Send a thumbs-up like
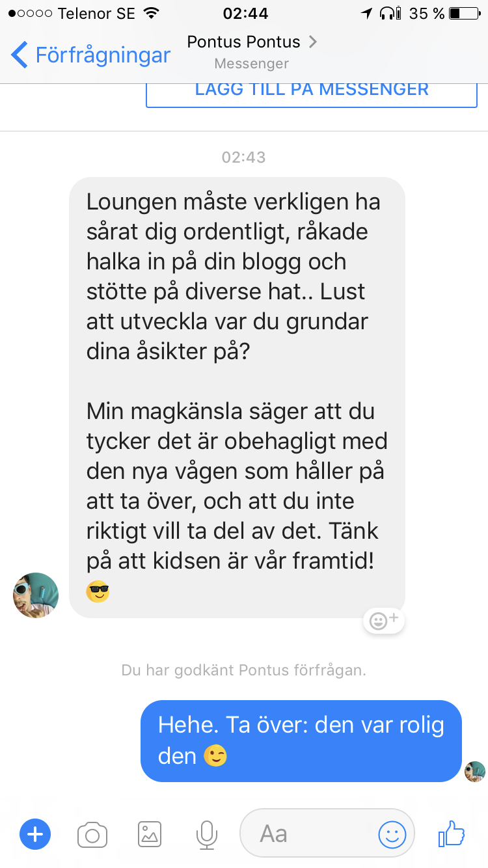 pos(452,833)
